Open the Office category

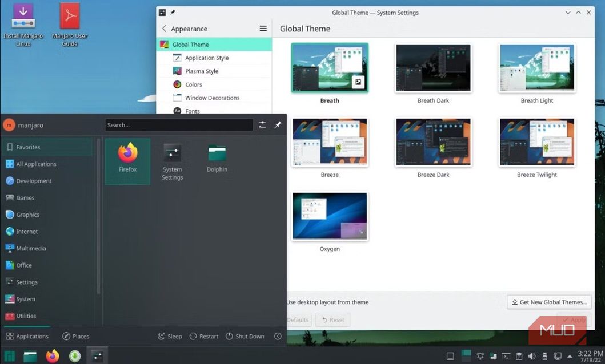tap(48, 265)
